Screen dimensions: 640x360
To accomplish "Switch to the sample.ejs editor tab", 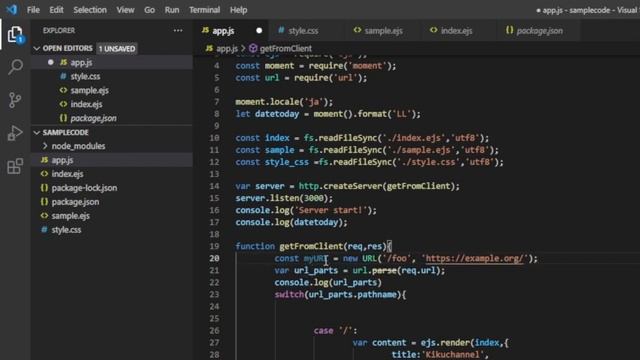I will [x=383, y=31].
